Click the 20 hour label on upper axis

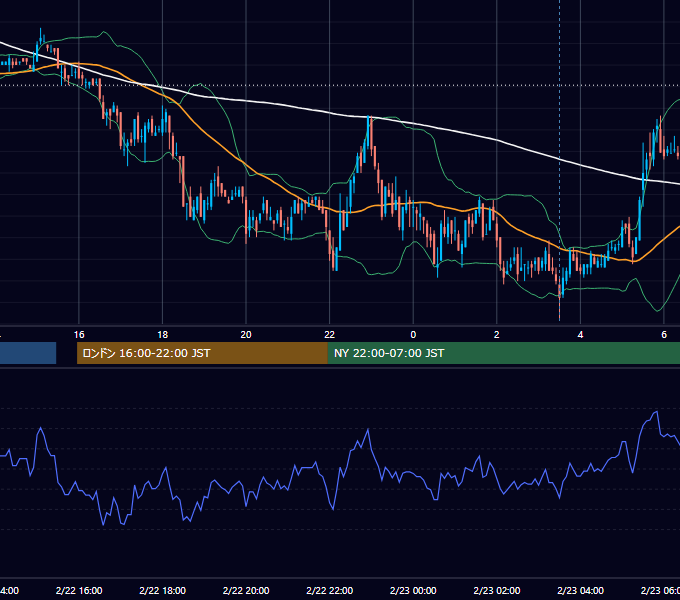point(246,335)
